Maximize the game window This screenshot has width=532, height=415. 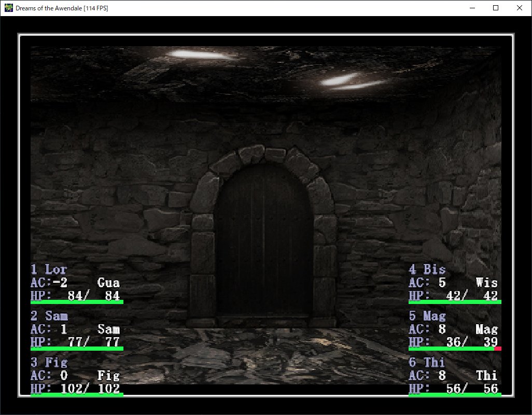(x=496, y=8)
